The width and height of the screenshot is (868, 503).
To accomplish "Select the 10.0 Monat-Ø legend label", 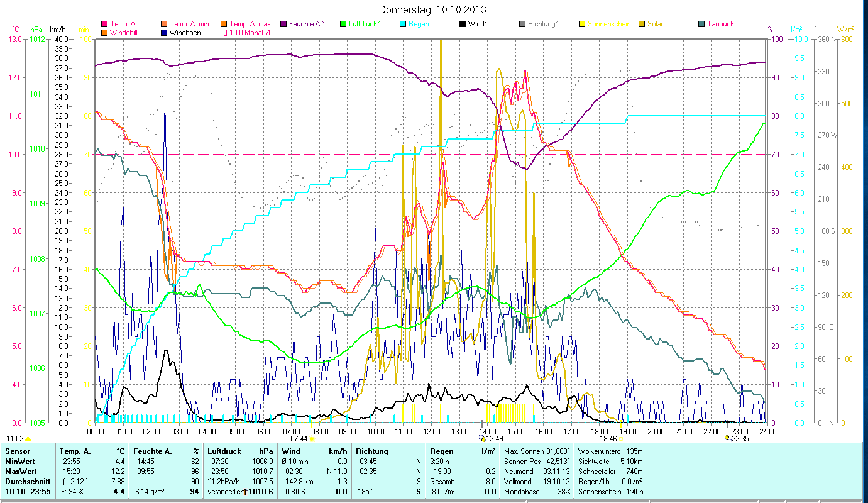I will [x=249, y=32].
